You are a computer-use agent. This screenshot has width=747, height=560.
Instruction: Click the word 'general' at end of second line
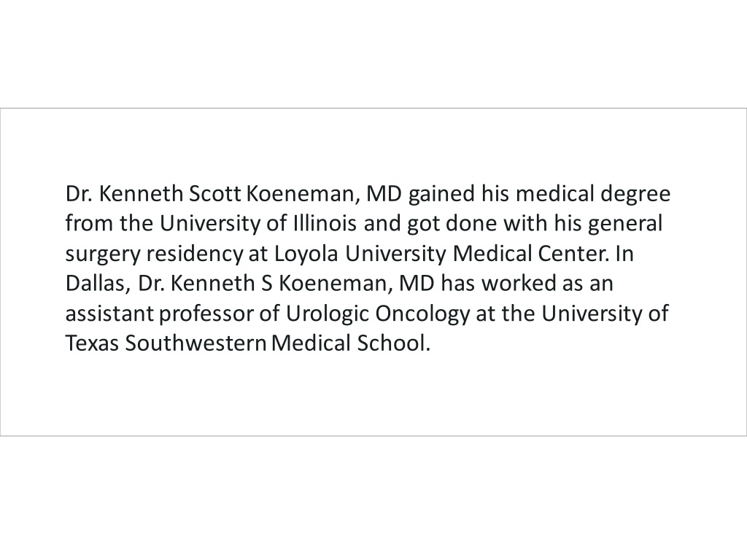coord(625,223)
